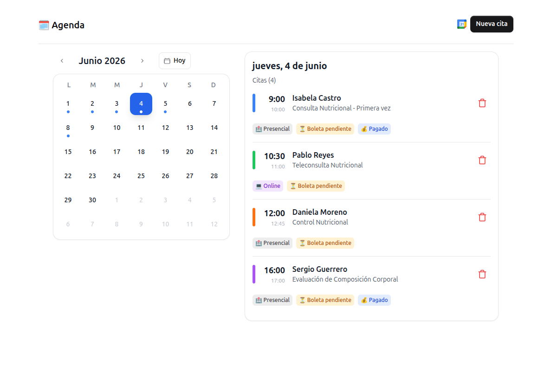Click Teleconsulta Nutricional description

(x=328, y=165)
